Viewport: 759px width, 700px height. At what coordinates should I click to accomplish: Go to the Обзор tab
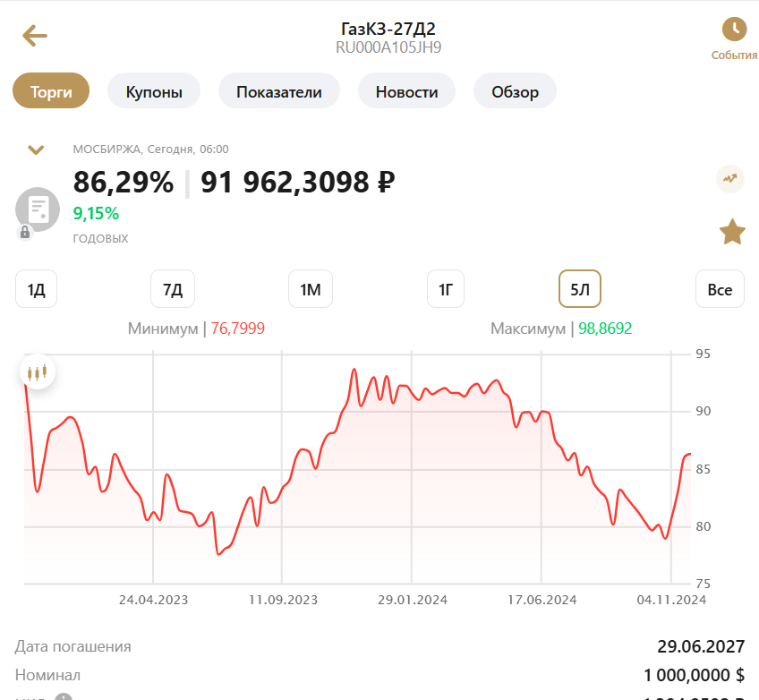click(515, 91)
